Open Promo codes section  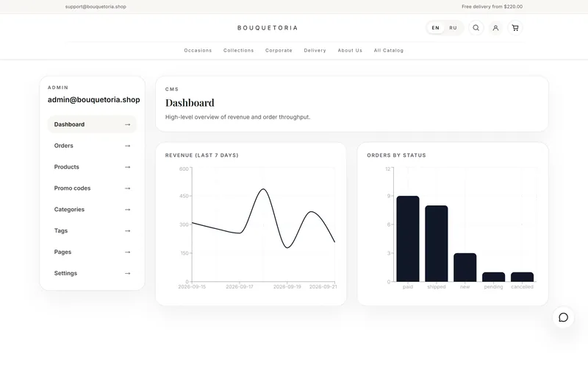(93, 188)
